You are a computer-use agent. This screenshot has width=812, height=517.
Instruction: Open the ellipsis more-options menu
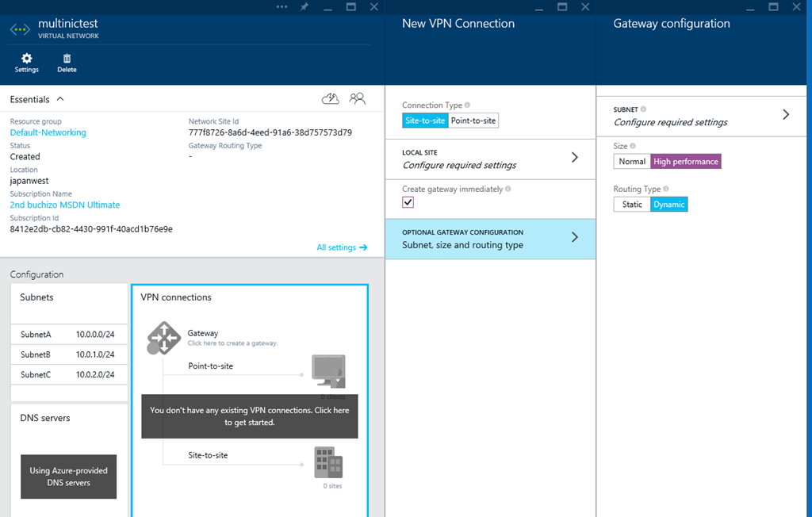[x=282, y=6]
